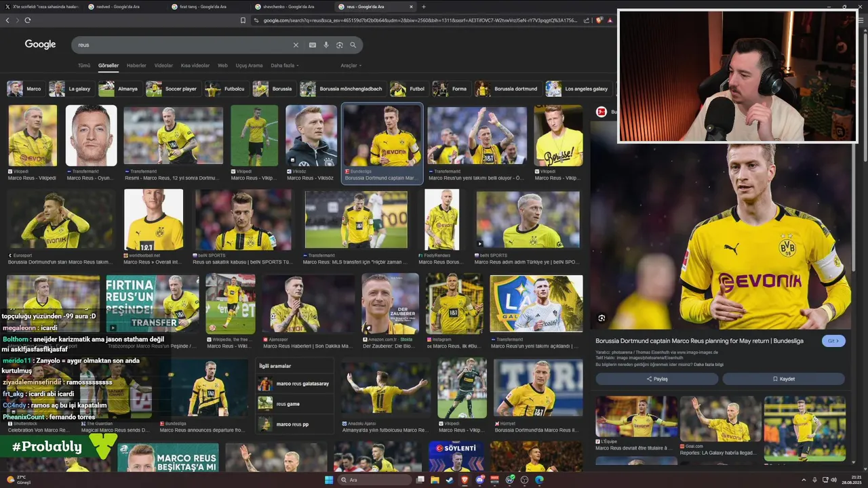Image resolution: width=868 pixels, height=488 pixels.
Task: Switch to 'fırat tanış' browser tab
Action: pyautogui.click(x=210, y=7)
